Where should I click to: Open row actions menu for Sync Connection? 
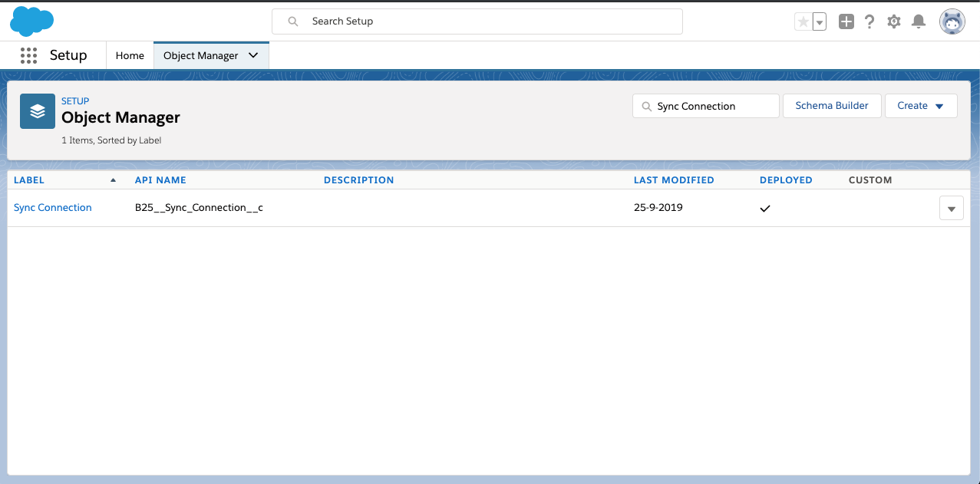[951, 208]
